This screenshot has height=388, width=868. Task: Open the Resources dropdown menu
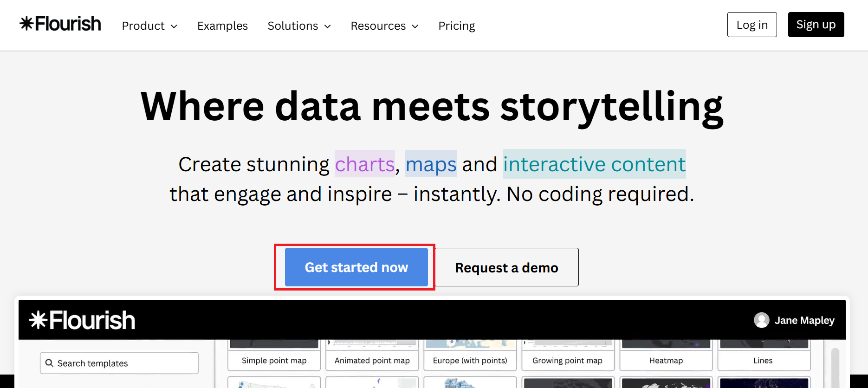(384, 26)
